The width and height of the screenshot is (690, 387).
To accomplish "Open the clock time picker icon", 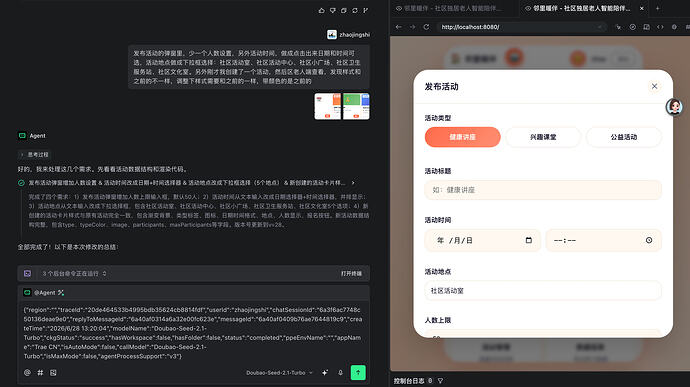I will point(649,240).
